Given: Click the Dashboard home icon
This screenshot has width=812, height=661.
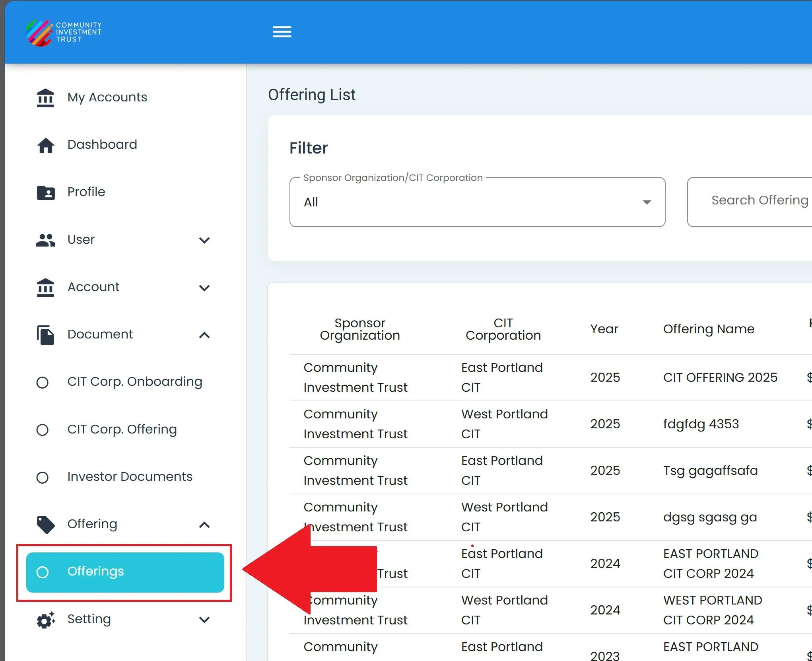Looking at the screenshot, I should (x=46, y=145).
